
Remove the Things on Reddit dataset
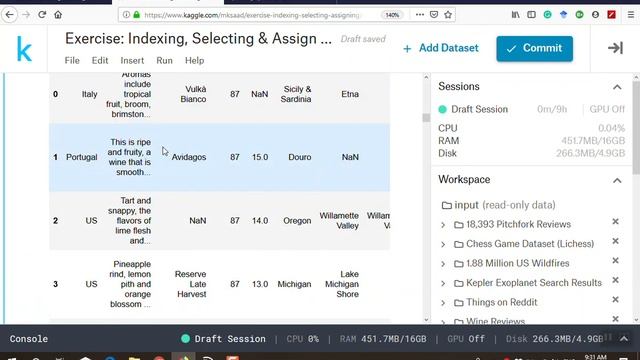616,300
